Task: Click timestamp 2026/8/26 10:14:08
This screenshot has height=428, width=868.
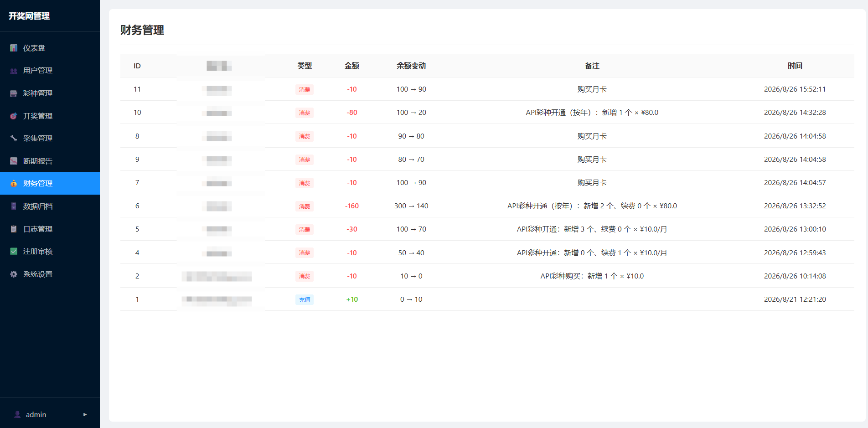Action: click(x=795, y=276)
